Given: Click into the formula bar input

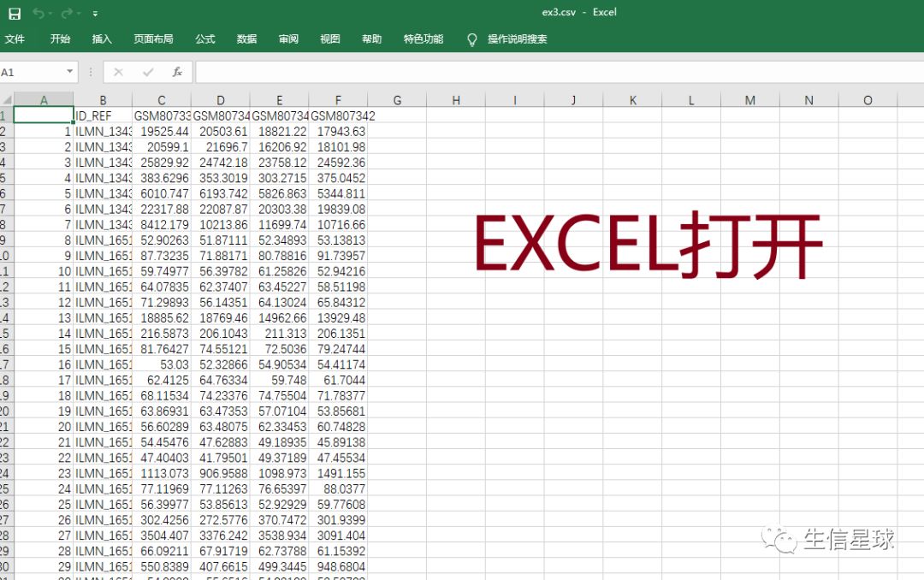Looking at the screenshot, I should [x=560, y=72].
